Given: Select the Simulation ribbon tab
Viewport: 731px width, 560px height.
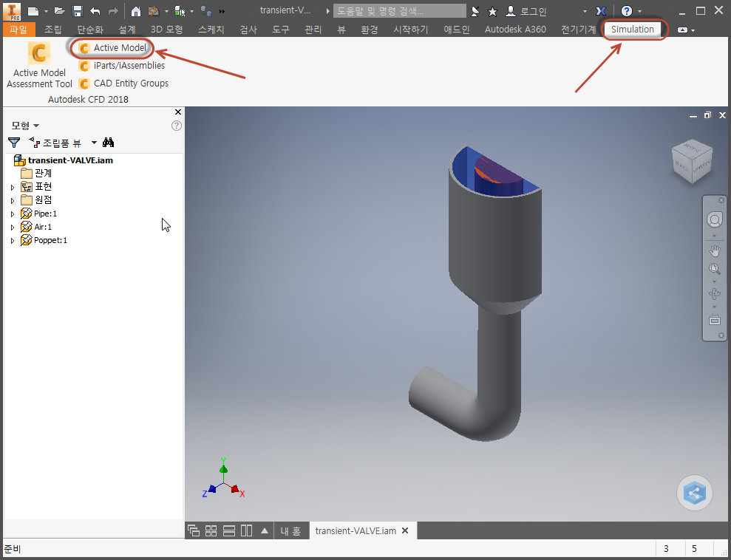Looking at the screenshot, I should [x=633, y=30].
